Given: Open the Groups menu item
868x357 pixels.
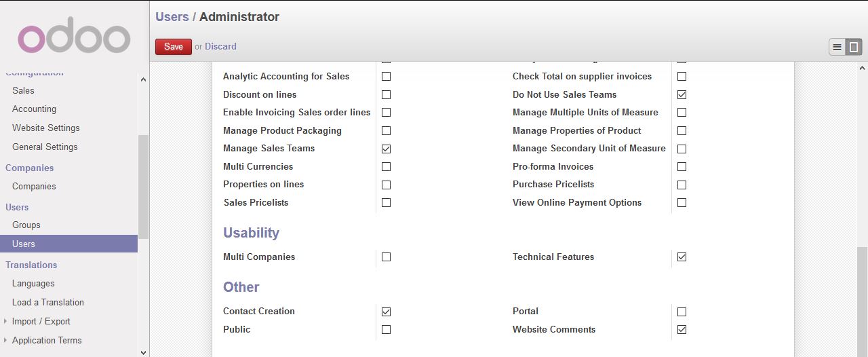Looking at the screenshot, I should pos(26,225).
